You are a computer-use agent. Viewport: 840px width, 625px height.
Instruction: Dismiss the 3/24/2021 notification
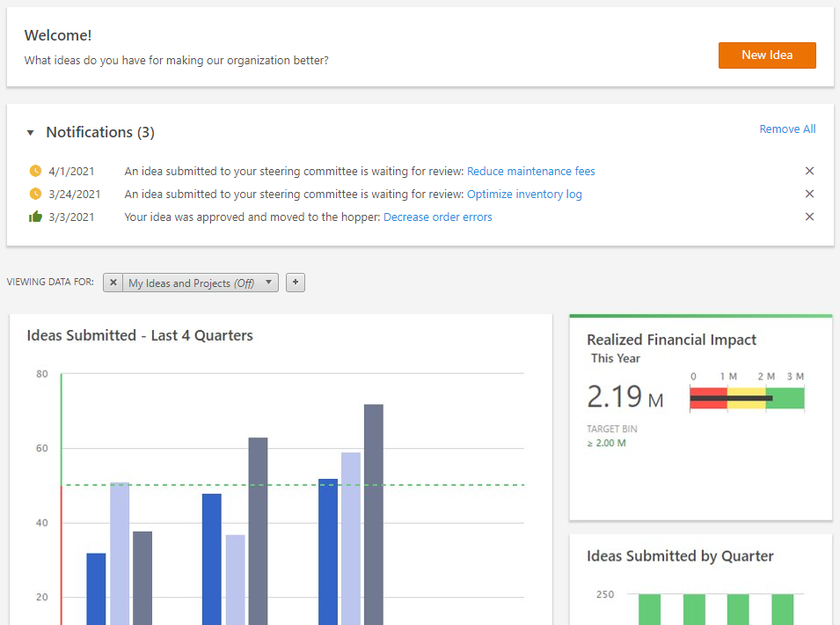click(809, 195)
